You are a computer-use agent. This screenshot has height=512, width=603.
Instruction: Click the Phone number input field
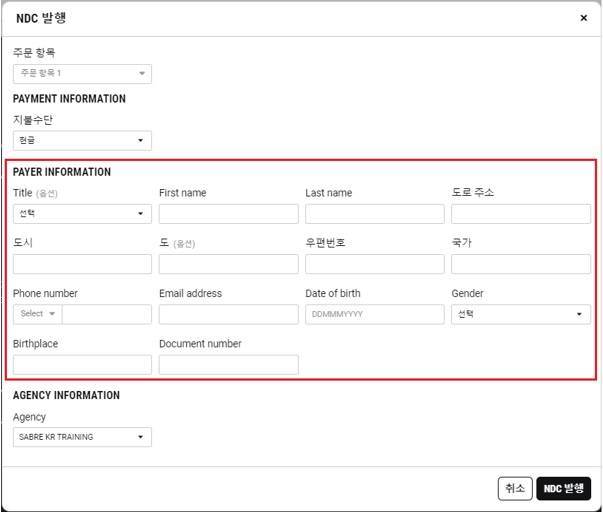[x=107, y=314]
